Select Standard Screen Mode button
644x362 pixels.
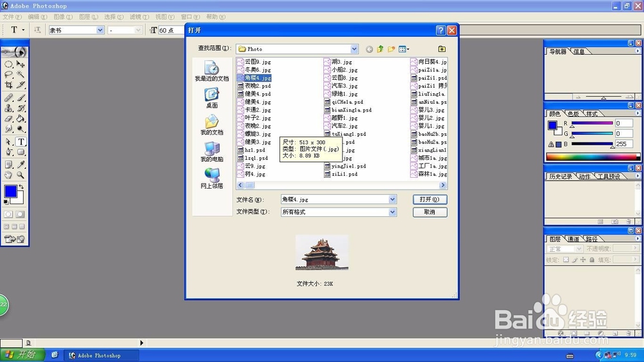[x=6, y=226]
